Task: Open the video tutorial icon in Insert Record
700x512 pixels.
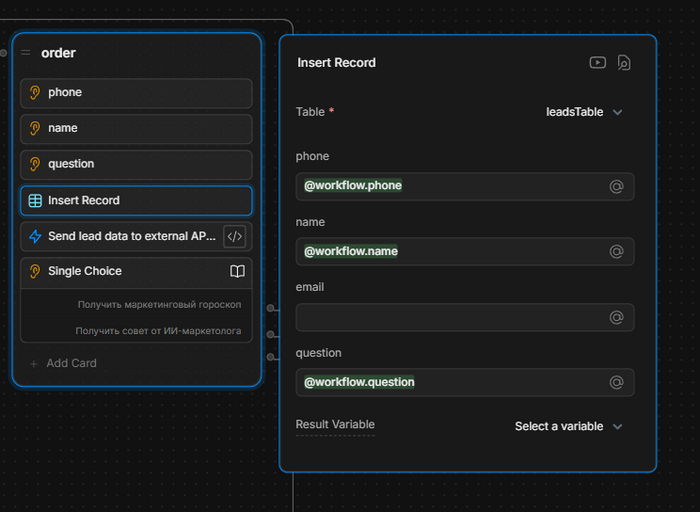Action: point(597,62)
